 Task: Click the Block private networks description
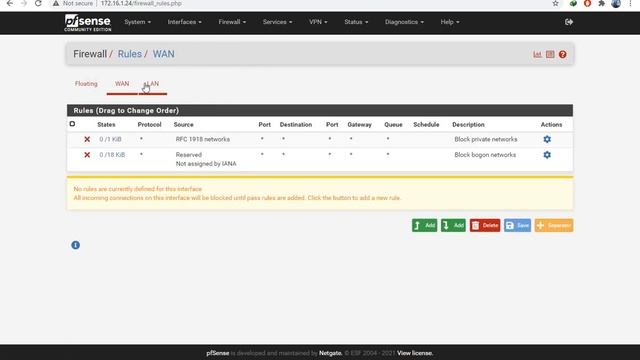(486, 139)
